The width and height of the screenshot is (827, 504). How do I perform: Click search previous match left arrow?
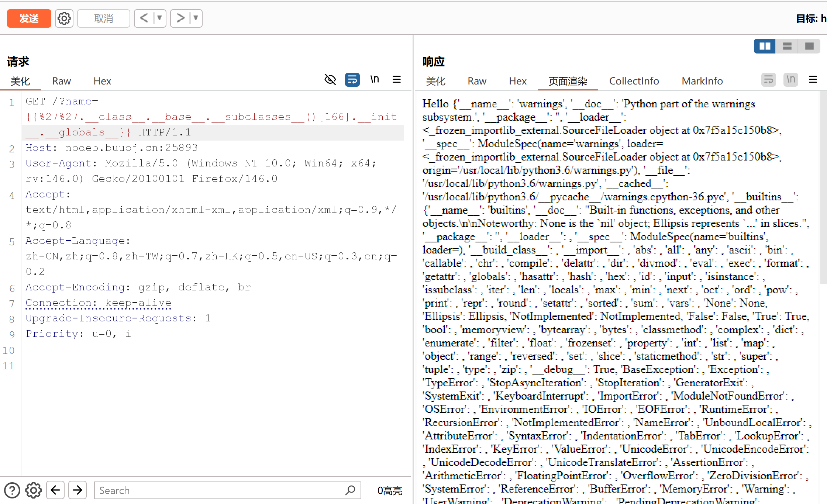point(56,490)
